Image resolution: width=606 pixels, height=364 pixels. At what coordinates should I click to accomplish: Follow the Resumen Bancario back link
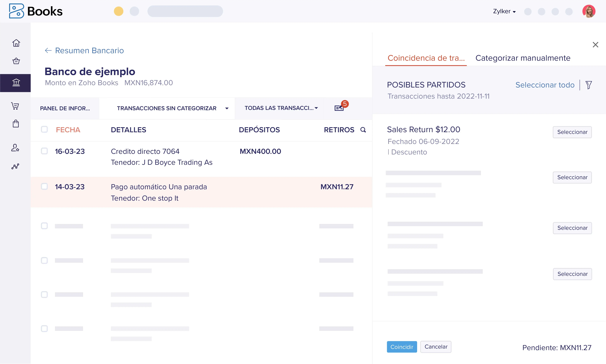tap(84, 51)
